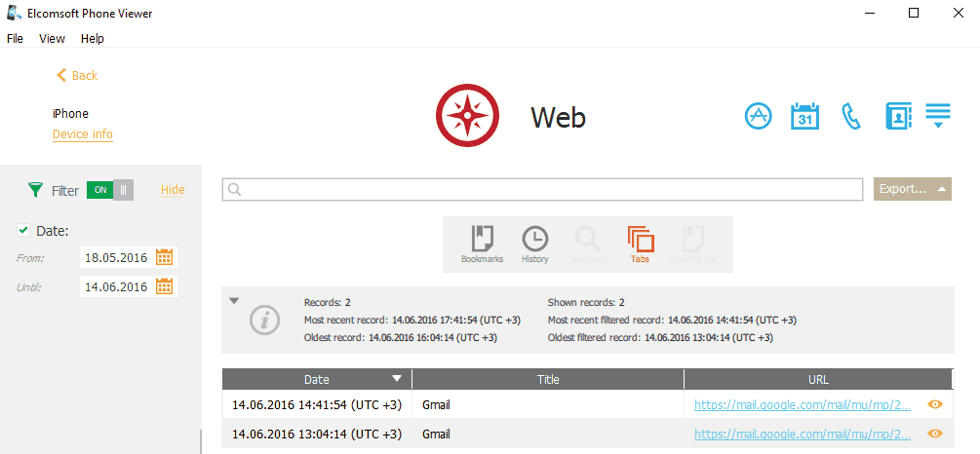Screen dimensions: 980x454
Task: Show Bookmarks view
Action: pyautogui.click(x=482, y=244)
